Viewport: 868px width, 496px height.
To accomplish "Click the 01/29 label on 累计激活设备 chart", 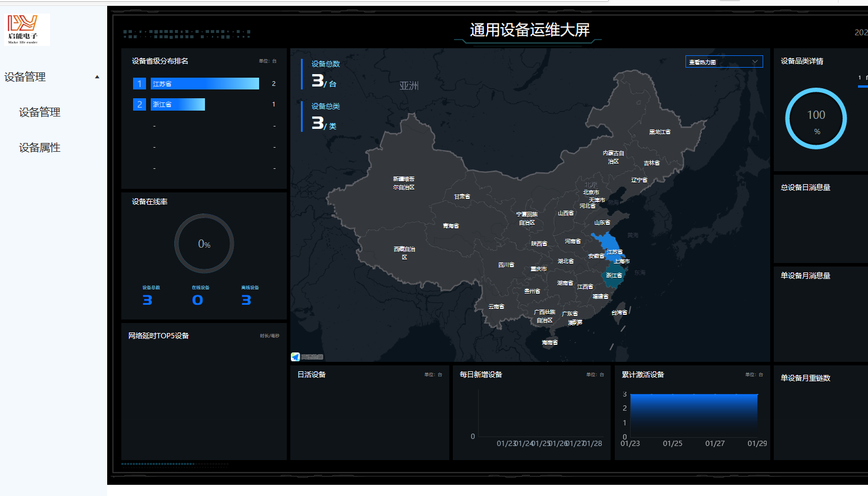I will pos(757,444).
